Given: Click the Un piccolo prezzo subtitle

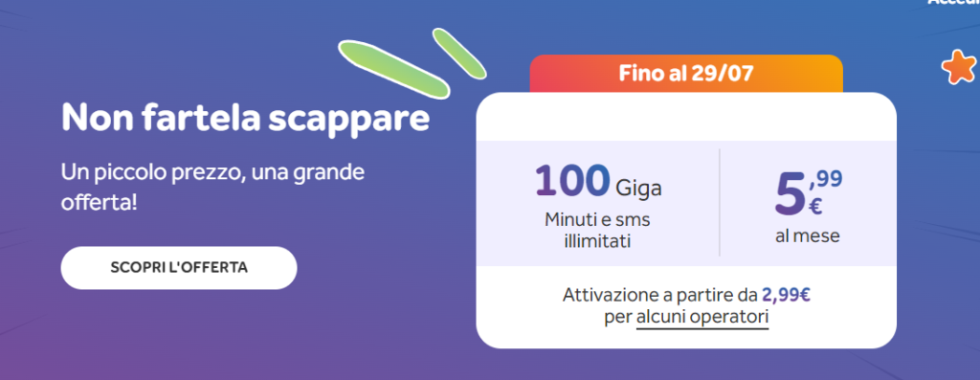Looking at the screenshot, I should (212, 188).
